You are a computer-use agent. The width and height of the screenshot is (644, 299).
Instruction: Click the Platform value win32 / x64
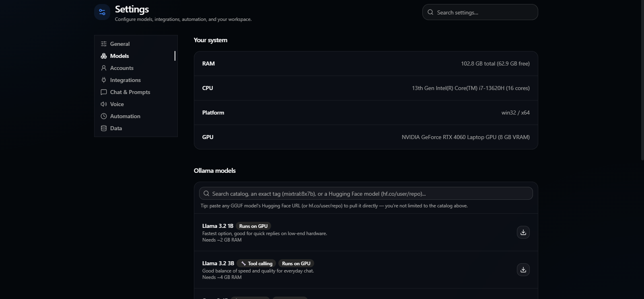tap(515, 113)
